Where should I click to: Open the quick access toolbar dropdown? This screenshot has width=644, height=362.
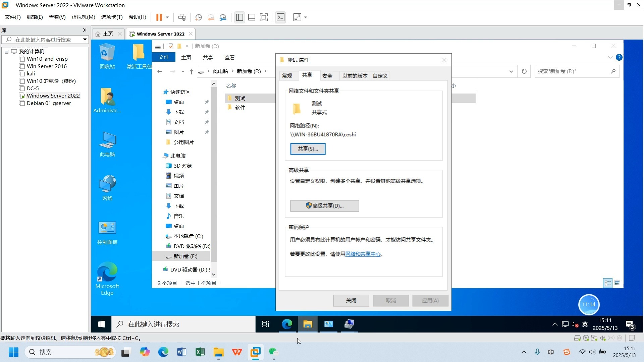tap(187, 46)
